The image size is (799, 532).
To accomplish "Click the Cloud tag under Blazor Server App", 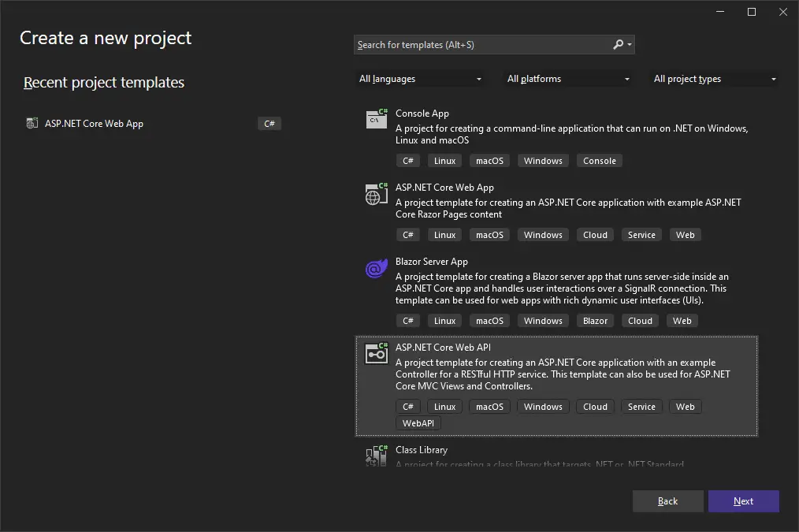I will (640, 321).
